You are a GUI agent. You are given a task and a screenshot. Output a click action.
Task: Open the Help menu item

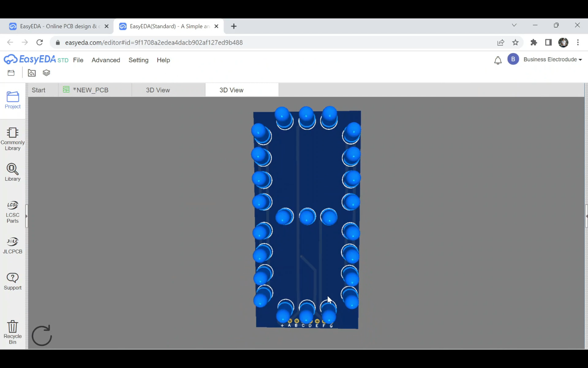(163, 60)
